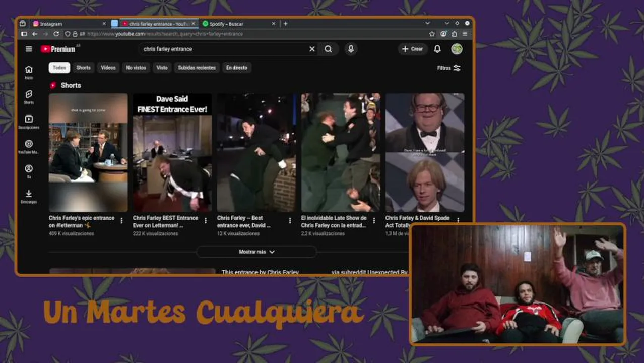
Task: Expand results with Mostrar más
Action: 256,252
